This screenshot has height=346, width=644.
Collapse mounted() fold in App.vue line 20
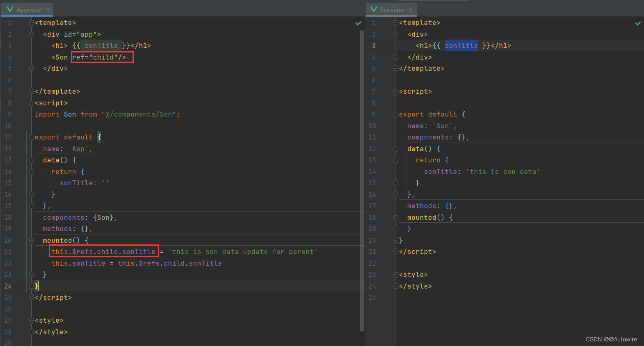(x=31, y=241)
